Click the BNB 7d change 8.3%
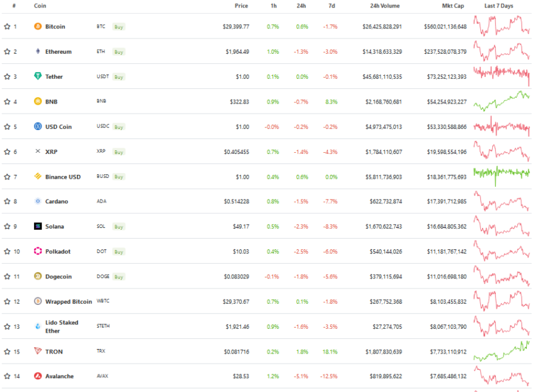 pyautogui.click(x=331, y=101)
